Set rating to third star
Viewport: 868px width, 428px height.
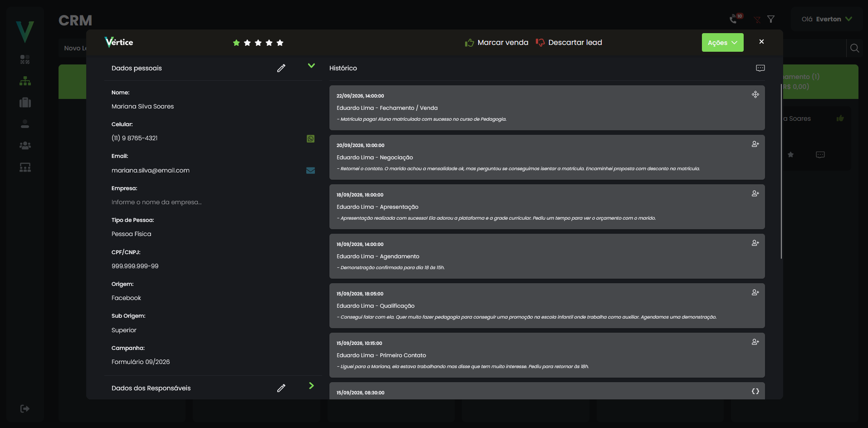coord(258,43)
